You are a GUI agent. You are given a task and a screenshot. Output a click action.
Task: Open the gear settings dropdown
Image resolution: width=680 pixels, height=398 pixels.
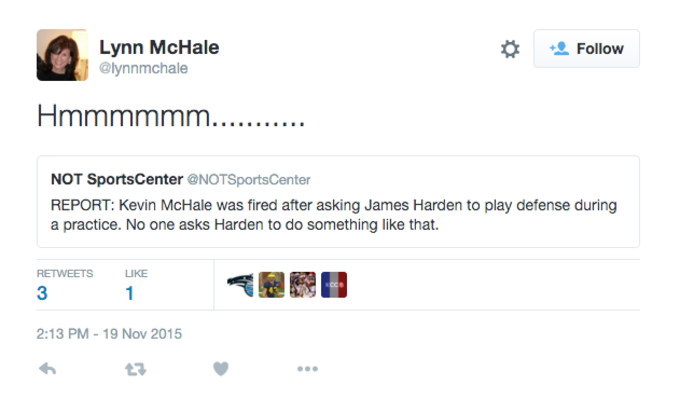pyautogui.click(x=510, y=49)
